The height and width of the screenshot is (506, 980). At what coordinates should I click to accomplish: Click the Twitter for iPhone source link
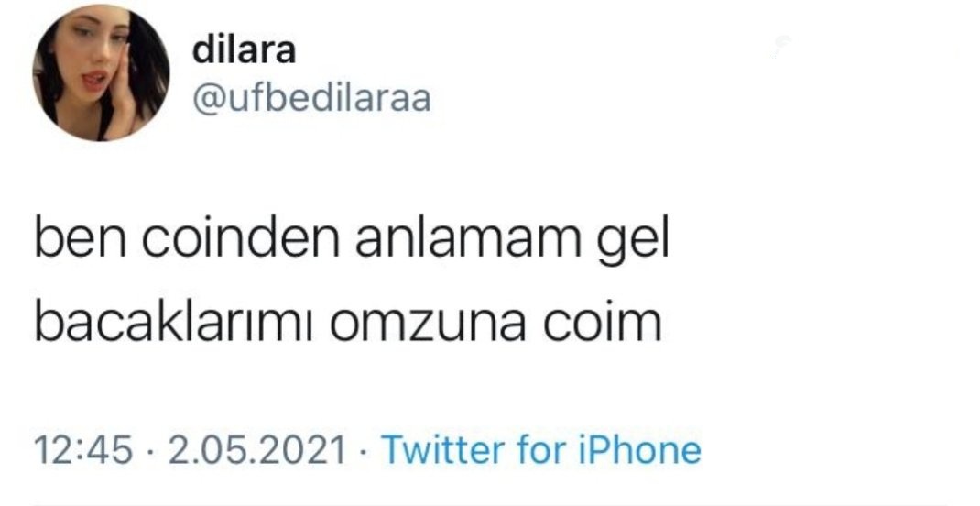tap(540, 450)
